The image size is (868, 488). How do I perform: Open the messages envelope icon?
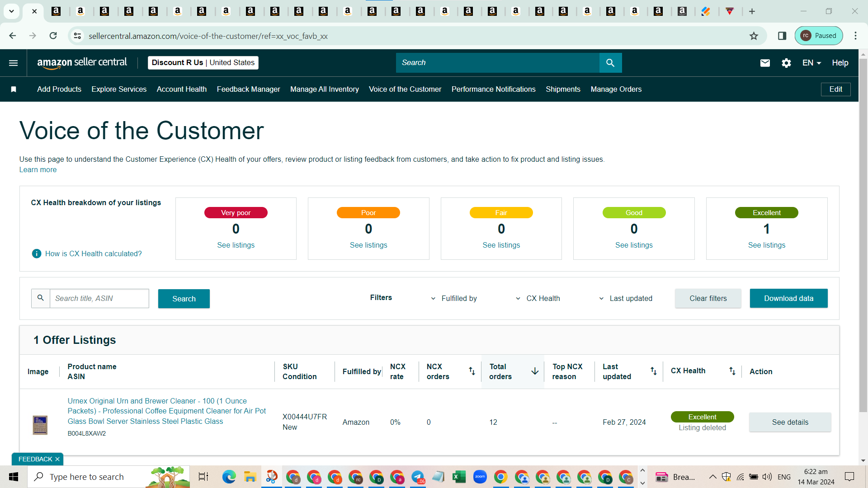click(x=765, y=63)
